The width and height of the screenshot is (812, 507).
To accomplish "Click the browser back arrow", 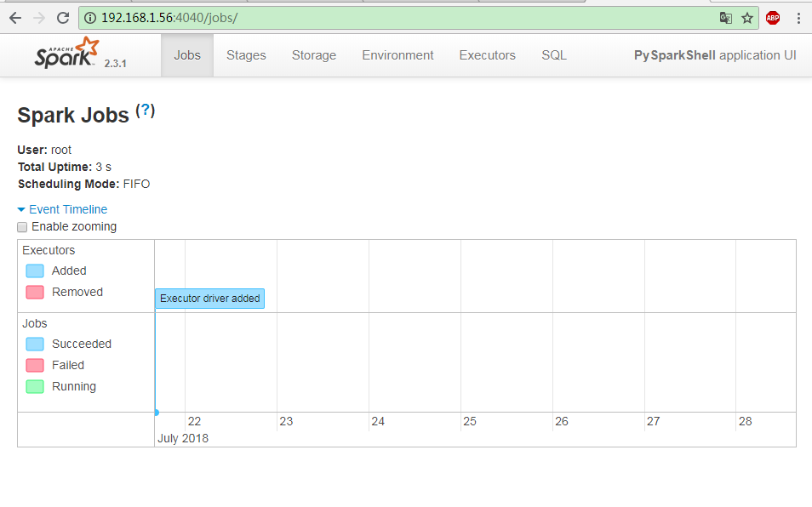I will click(x=15, y=18).
